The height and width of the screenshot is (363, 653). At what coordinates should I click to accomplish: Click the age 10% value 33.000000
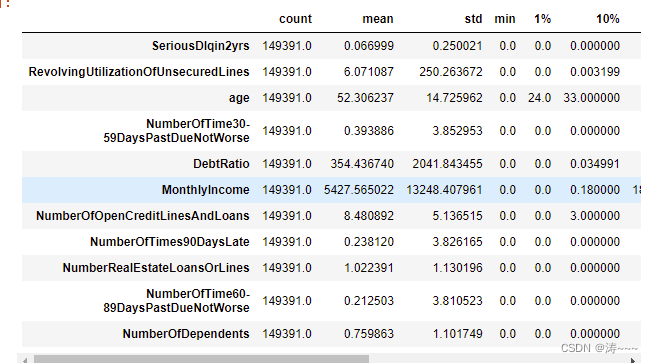591,98
